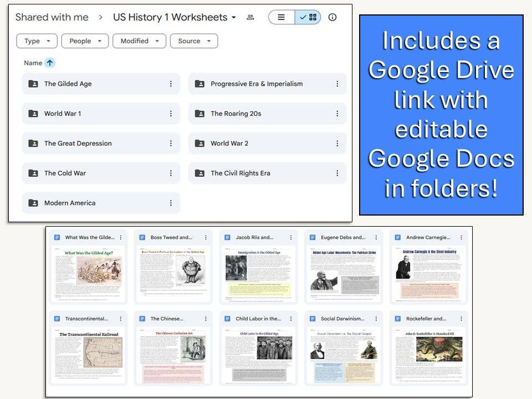The image size is (532, 399).
Task: Open Andrew Carnegie steel industry thumbnail
Action: click(429, 274)
